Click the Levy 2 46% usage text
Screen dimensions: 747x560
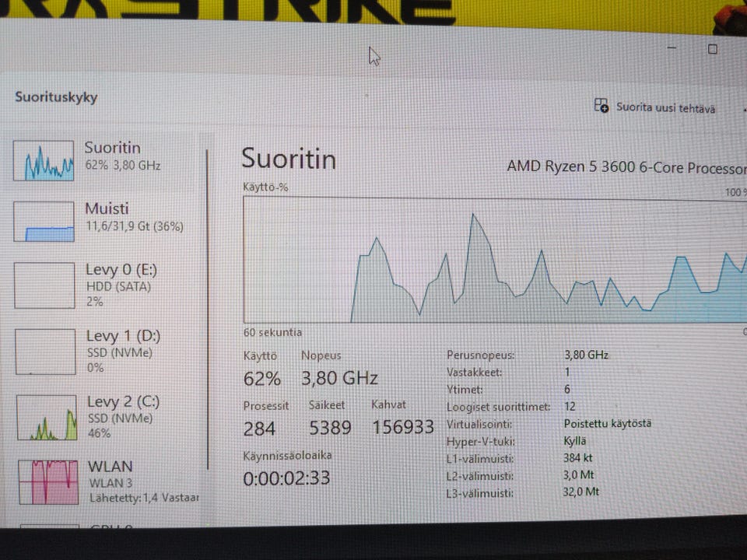[99, 433]
